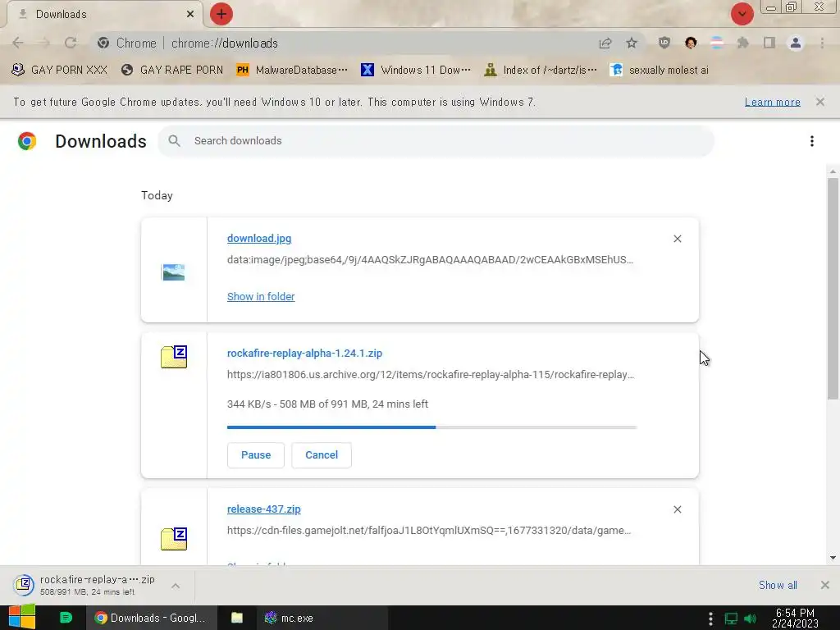This screenshot has height=630, width=840.
Task: Click the network monitor tray icon
Action: click(731, 619)
